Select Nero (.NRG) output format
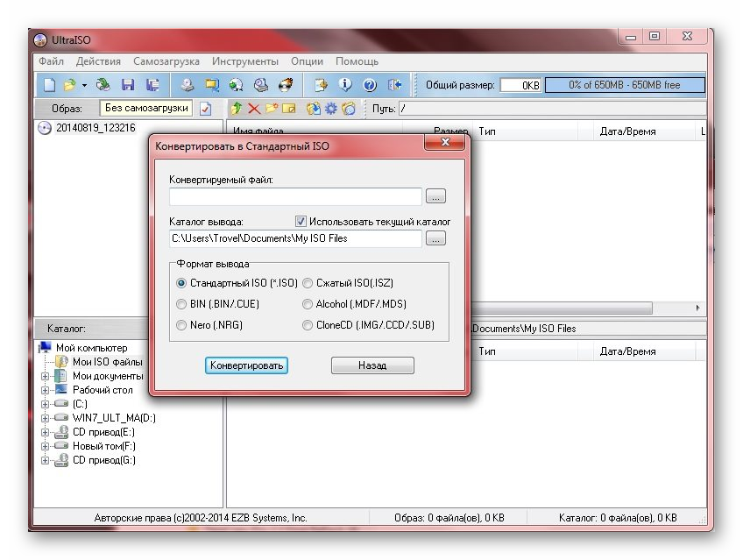Screen dimensions: 743x560 tap(181, 325)
